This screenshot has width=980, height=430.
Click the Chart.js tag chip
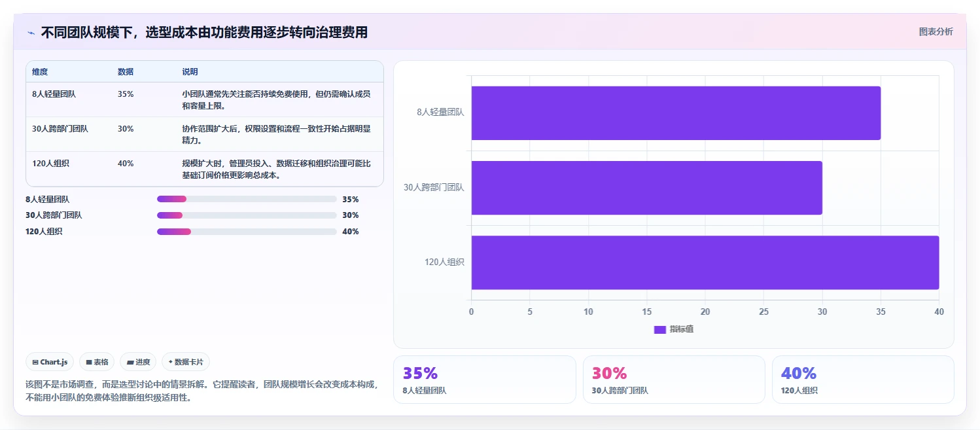point(50,362)
